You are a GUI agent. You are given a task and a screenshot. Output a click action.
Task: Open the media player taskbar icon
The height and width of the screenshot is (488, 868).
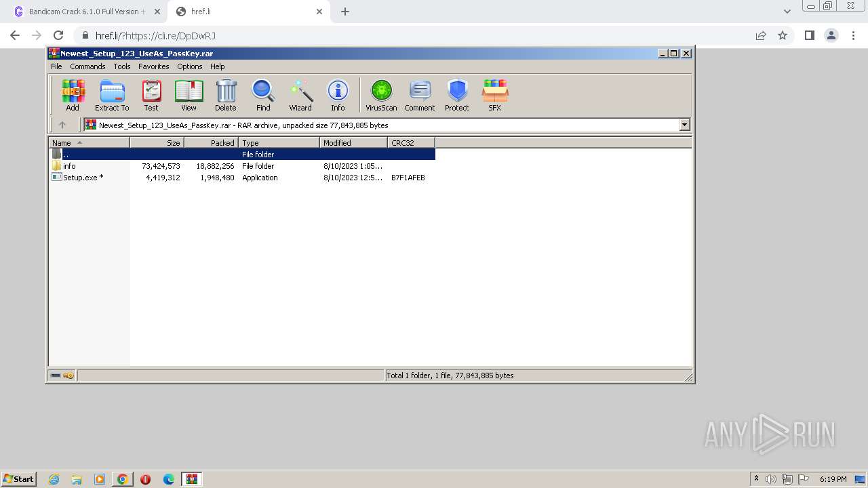[x=100, y=479]
